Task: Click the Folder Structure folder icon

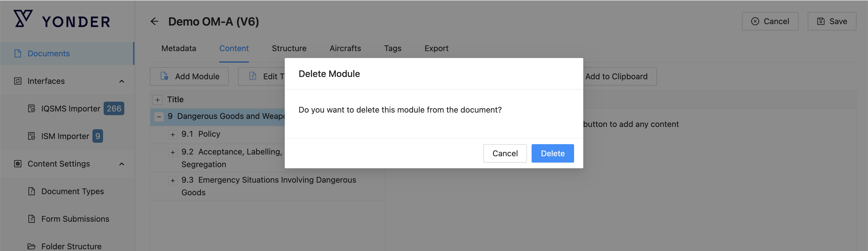Action: (32, 246)
